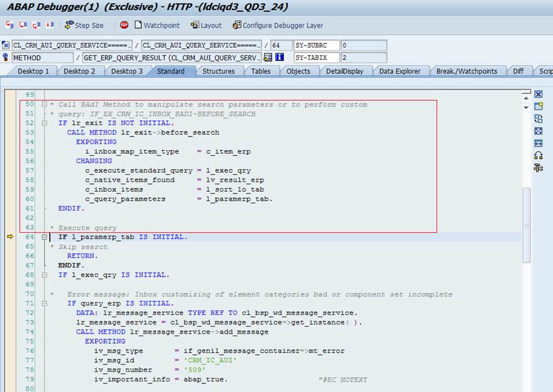The height and width of the screenshot is (392, 553).
Task: Click the Step Size button
Action: [84, 25]
